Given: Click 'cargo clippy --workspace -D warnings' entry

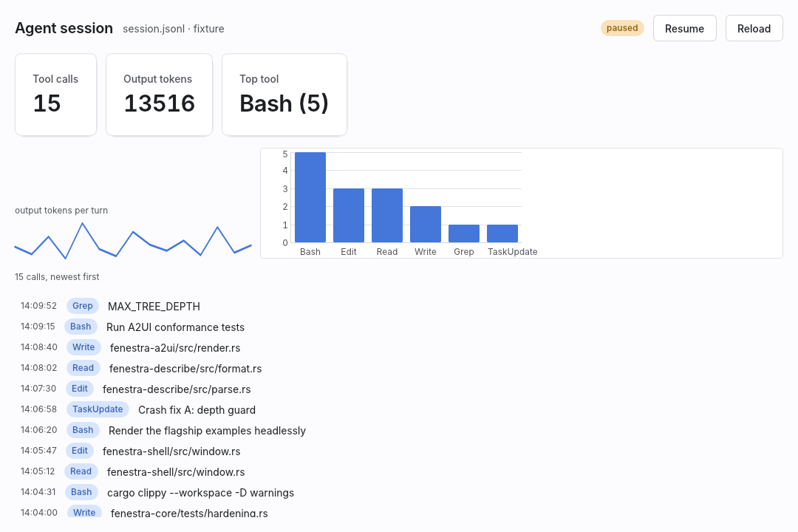Looking at the screenshot, I should click(x=200, y=493).
